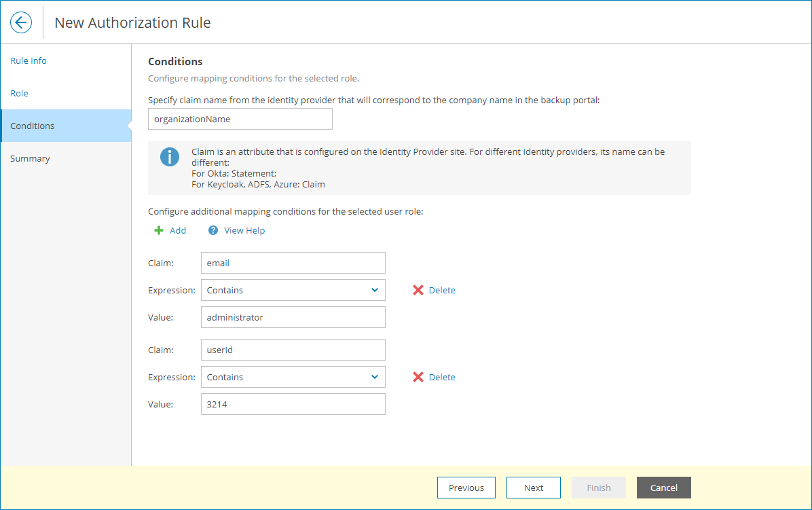Click the green plus Add icon
This screenshot has width=812, height=510.
click(x=159, y=230)
